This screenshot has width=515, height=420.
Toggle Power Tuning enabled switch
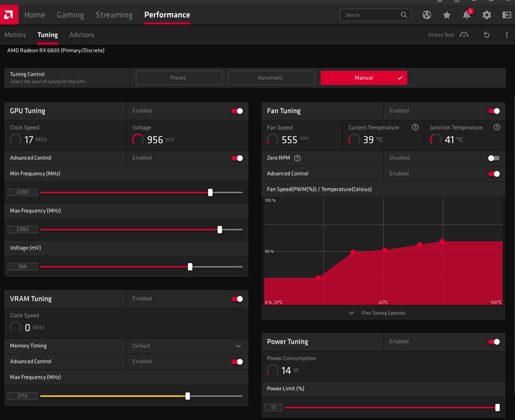[494, 342]
